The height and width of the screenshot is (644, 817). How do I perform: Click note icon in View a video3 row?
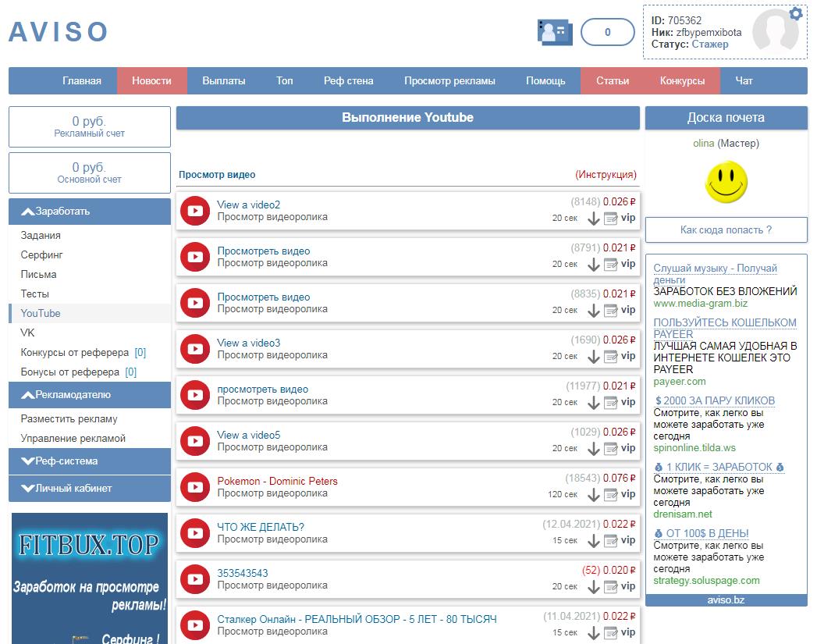(611, 357)
